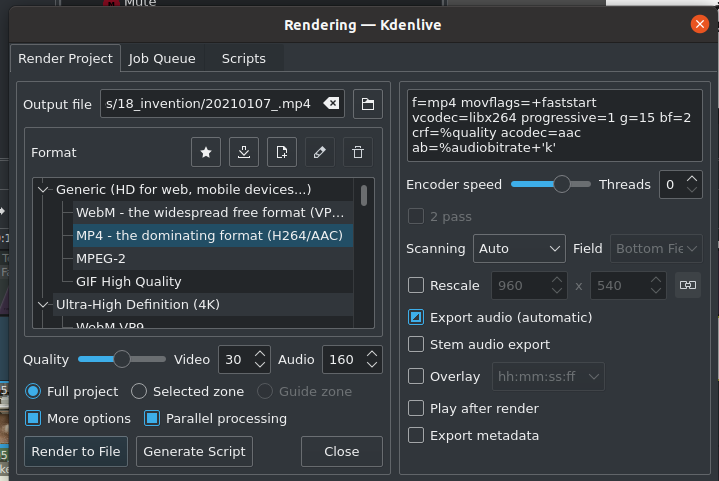Increase the Video quality value
Image resolution: width=719 pixels, height=481 pixels.
pyautogui.click(x=260, y=354)
